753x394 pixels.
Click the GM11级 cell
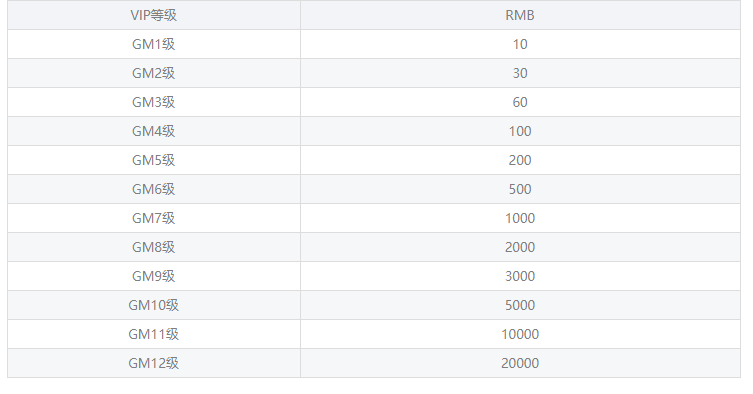pyautogui.click(x=154, y=334)
